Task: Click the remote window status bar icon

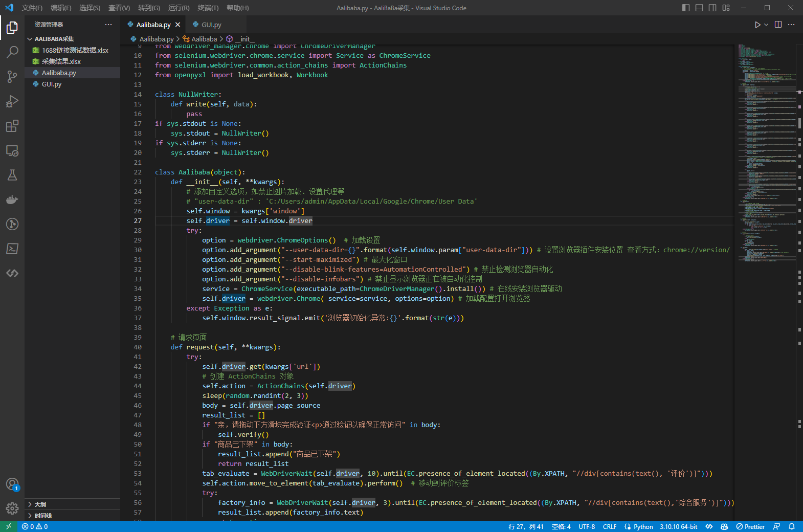Action: point(9,526)
